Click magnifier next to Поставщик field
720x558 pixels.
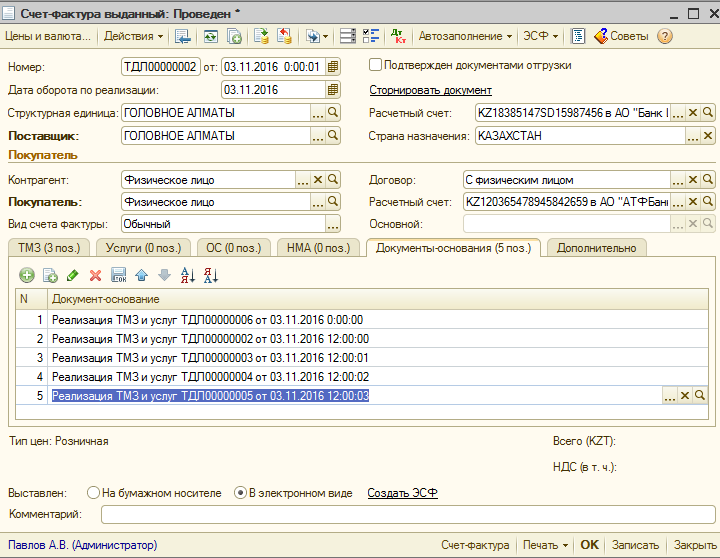[x=333, y=135]
